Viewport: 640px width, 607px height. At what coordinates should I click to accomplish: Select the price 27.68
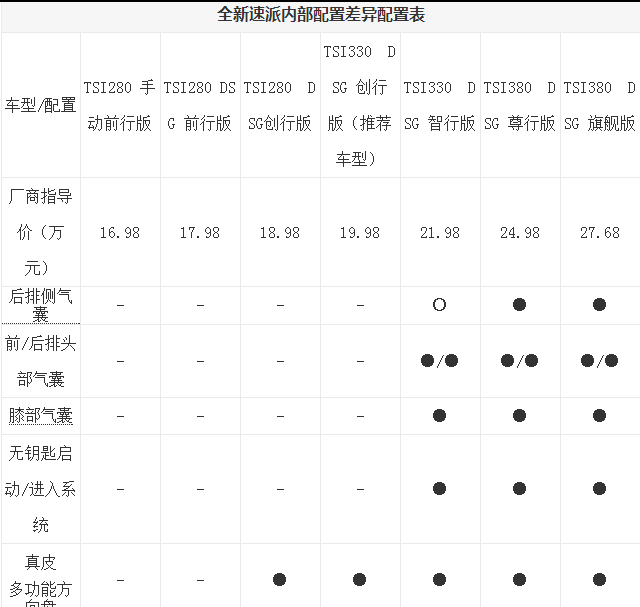(x=600, y=233)
